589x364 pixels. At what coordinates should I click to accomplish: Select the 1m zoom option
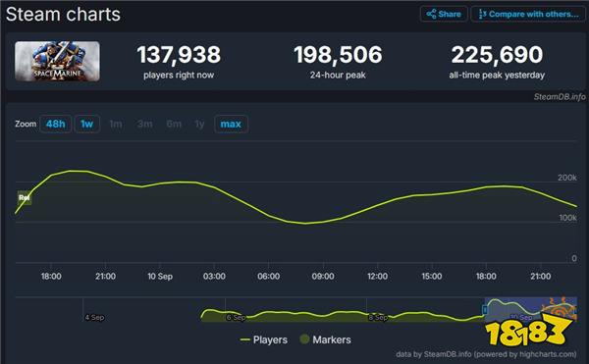tap(116, 124)
